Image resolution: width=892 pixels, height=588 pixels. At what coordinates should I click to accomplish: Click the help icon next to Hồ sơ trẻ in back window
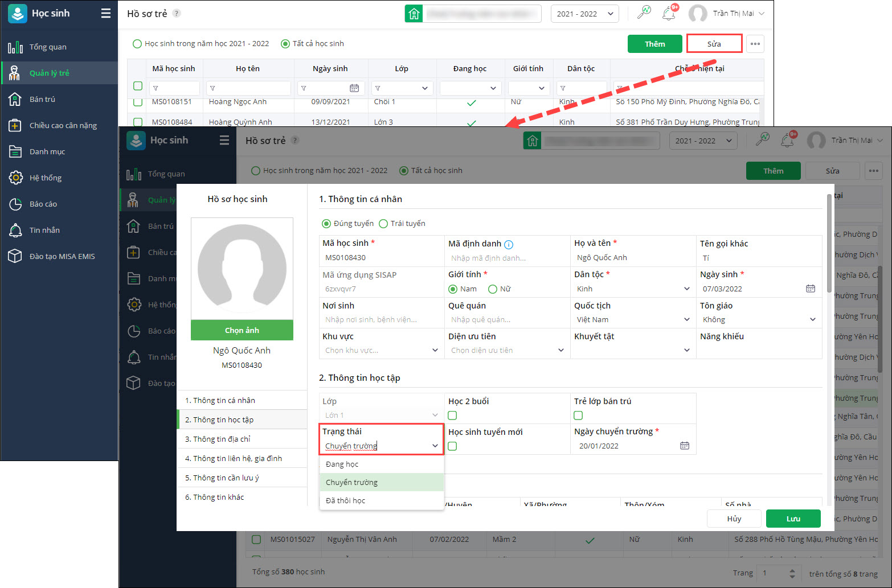tap(177, 13)
